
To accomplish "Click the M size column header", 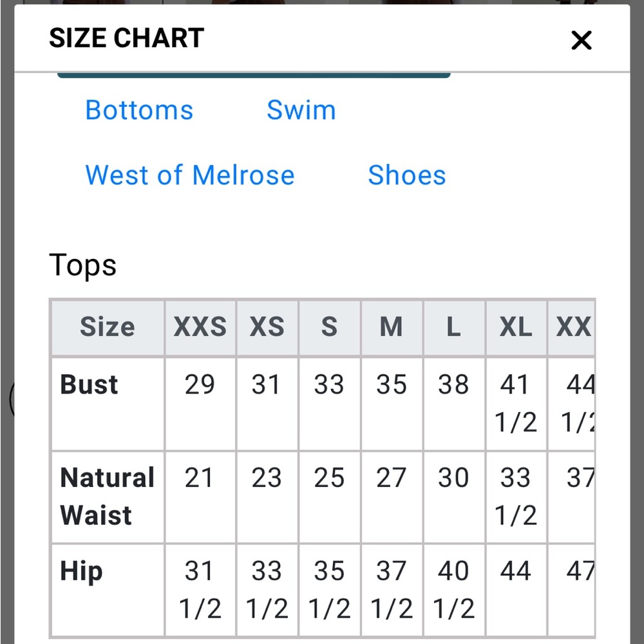I will (391, 327).
